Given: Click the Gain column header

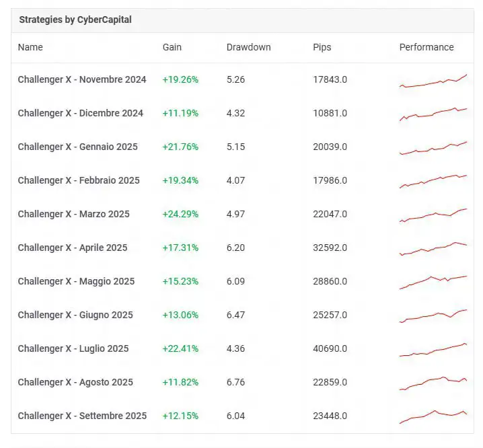Looking at the screenshot, I should [x=172, y=47].
